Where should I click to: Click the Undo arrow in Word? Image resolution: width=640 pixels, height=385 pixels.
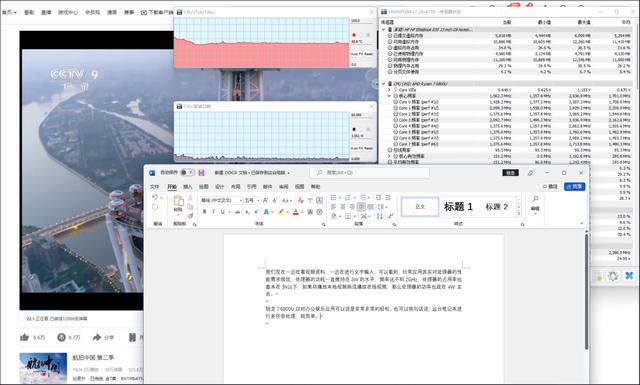[x=155, y=198]
